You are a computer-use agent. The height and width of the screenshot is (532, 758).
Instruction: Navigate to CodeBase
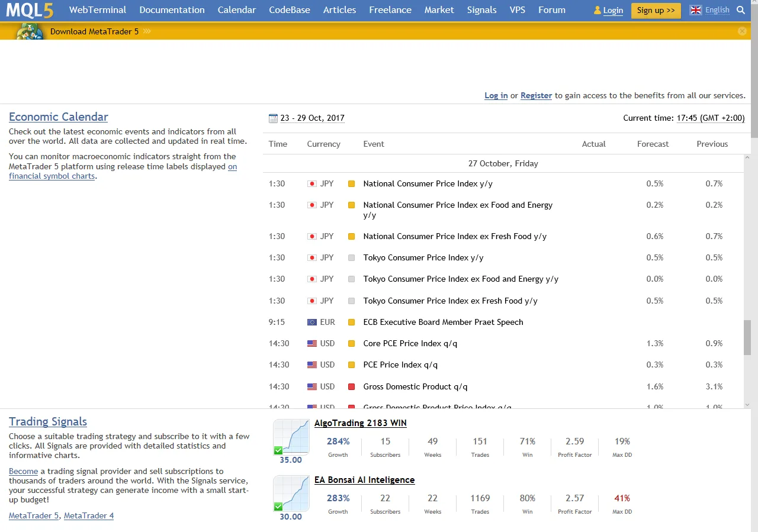coord(290,10)
